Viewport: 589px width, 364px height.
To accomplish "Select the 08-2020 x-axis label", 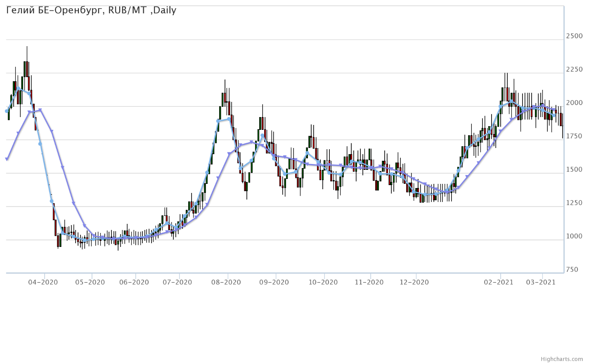I will click(226, 282).
